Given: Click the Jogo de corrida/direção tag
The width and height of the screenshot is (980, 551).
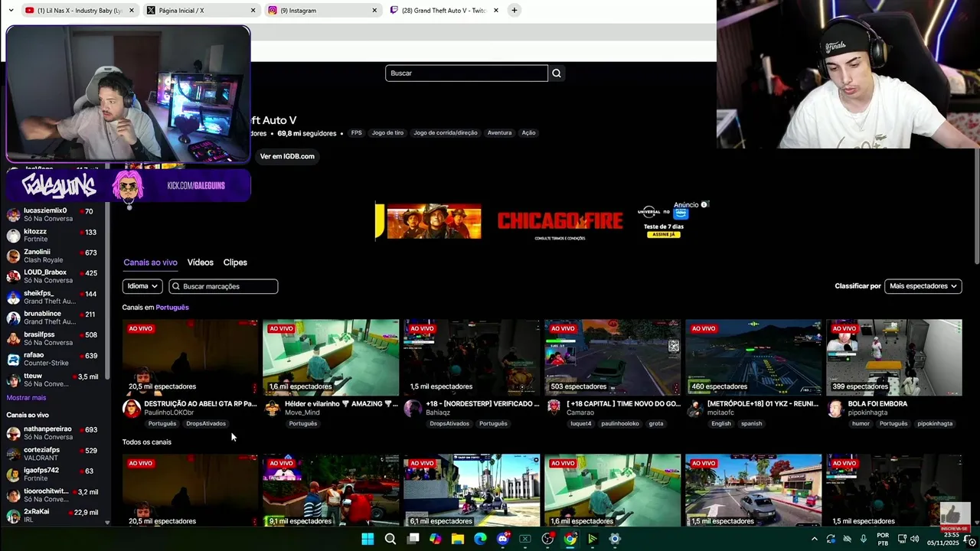Looking at the screenshot, I should point(446,133).
